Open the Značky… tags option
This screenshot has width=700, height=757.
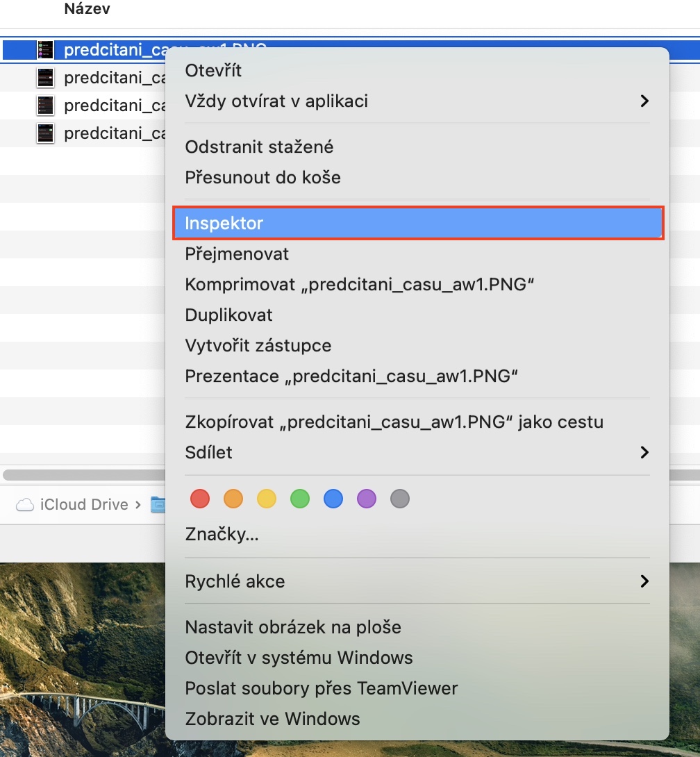click(x=417, y=534)
